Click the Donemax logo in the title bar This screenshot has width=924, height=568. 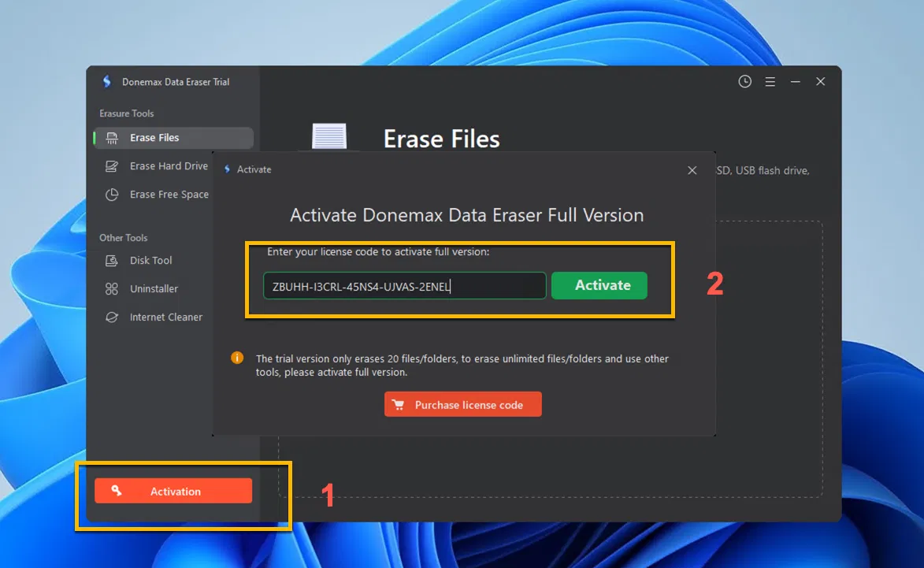click(107, 81)
